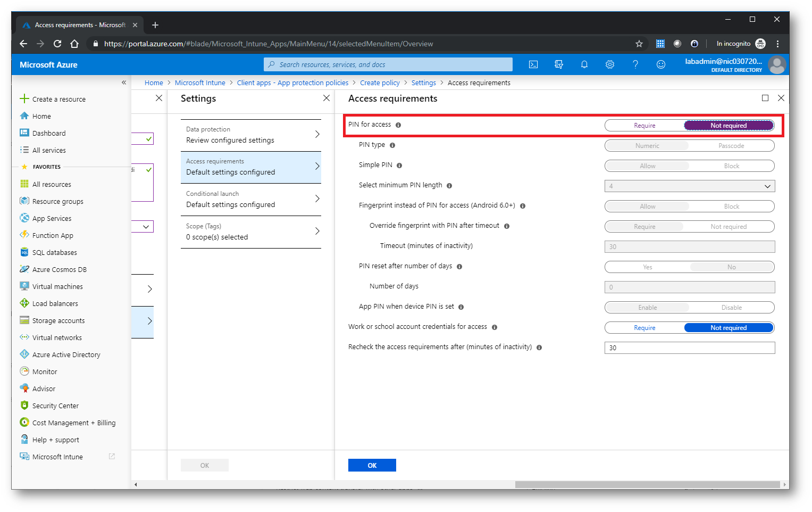Image resolution: width=812 pixels, height=512 pixels.
Task: Open the Directory and subscription filter icon
Action: pos(559,64)
